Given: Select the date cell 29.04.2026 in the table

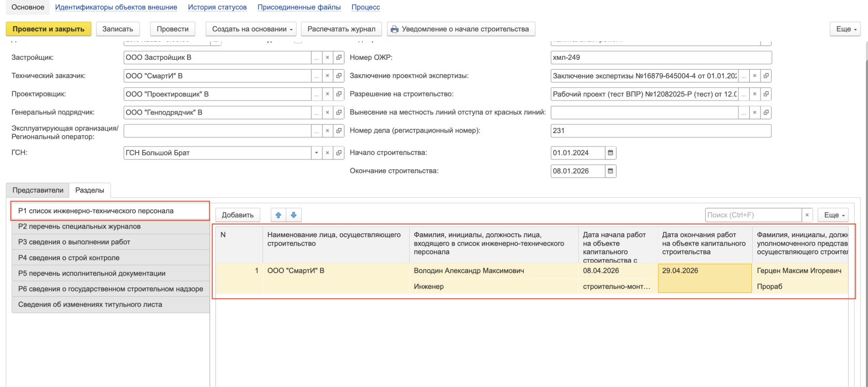Looking at the screenshot, I should point(705,279).
